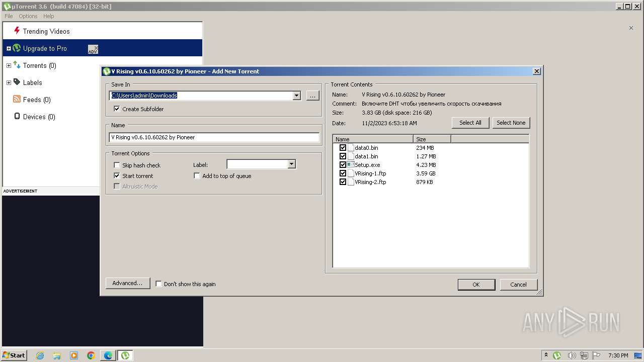Click the torrent Name text field

214,137
